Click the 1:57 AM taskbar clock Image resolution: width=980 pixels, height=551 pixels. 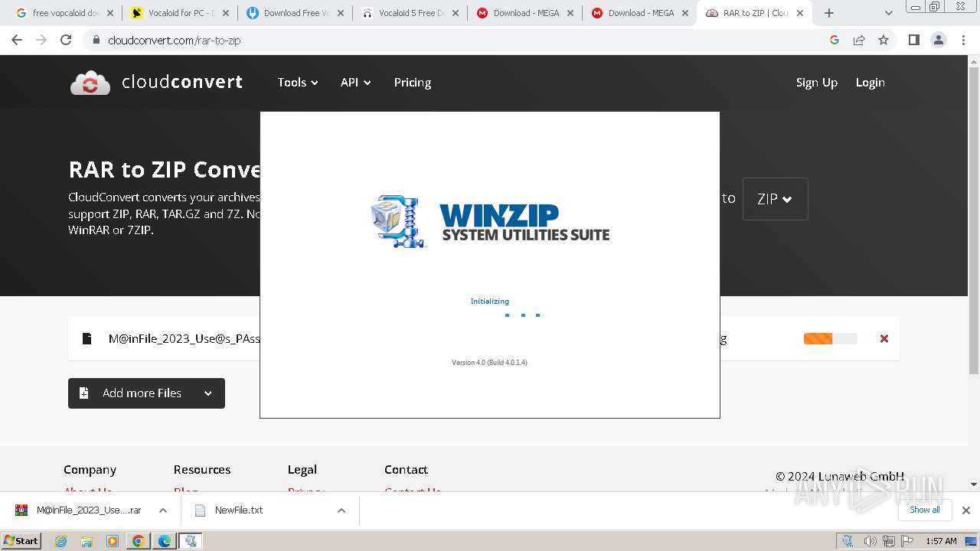[941, 541]
